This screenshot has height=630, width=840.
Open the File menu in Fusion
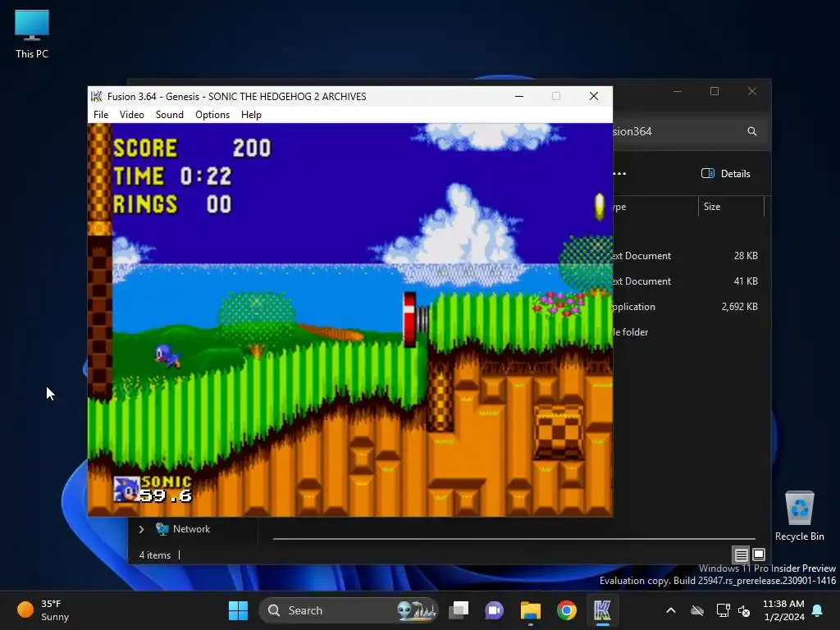point(101,115)
